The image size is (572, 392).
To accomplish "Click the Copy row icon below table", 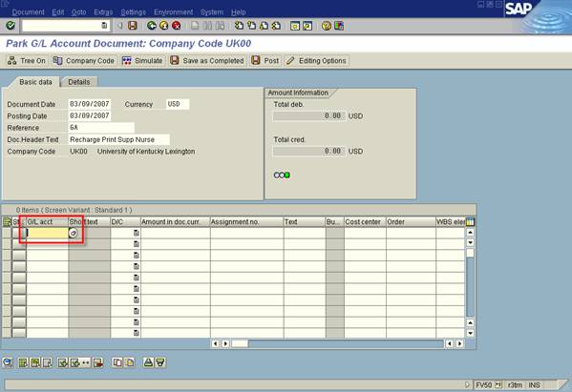I will pos(117,362).
